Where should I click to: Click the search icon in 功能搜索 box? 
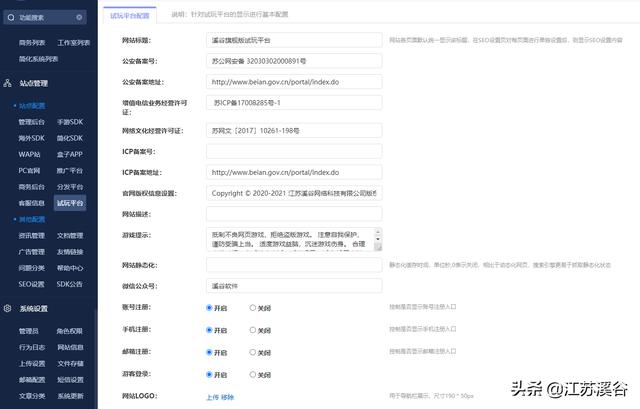11,18
